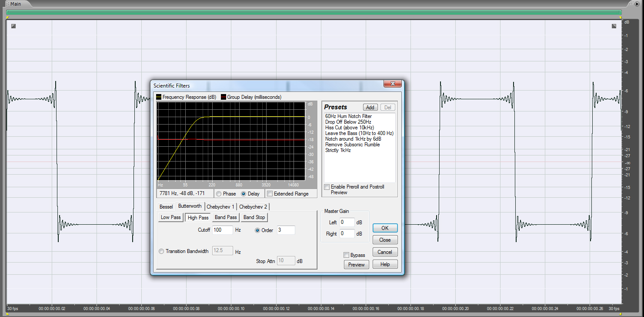Switch to the Bessel tab
The height and width of the screenshot is (317, 644).
point(166,207)
